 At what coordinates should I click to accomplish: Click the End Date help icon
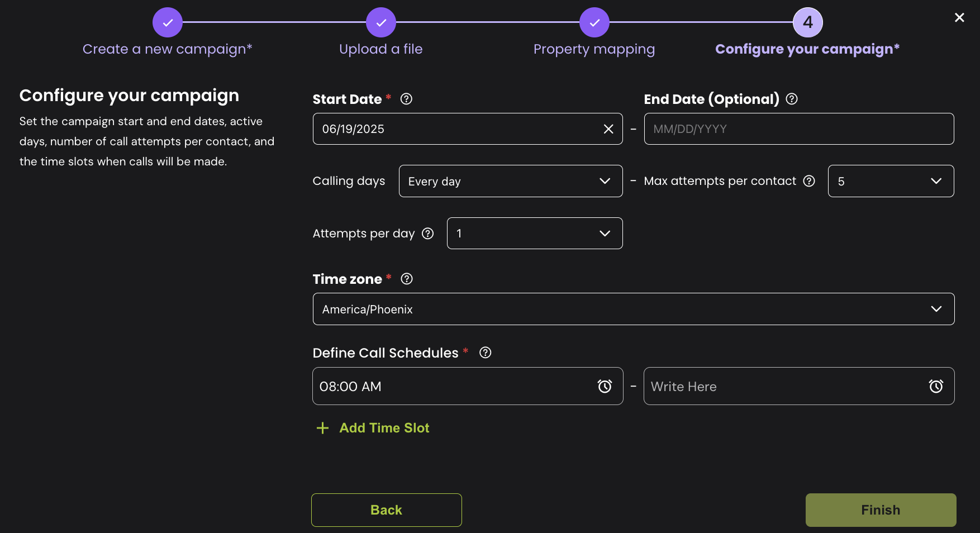pos(791,99)
